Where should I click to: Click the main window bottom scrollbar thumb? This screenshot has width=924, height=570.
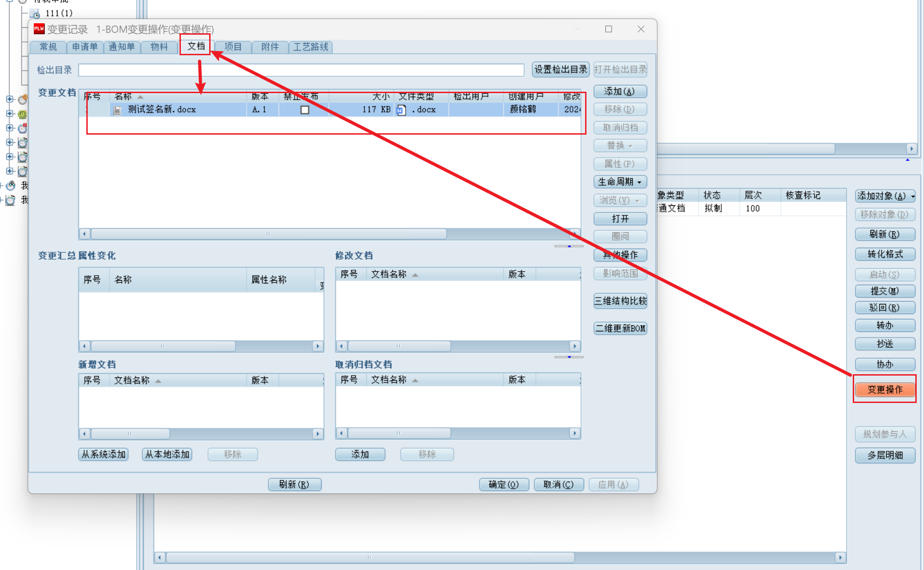(370, 557)
